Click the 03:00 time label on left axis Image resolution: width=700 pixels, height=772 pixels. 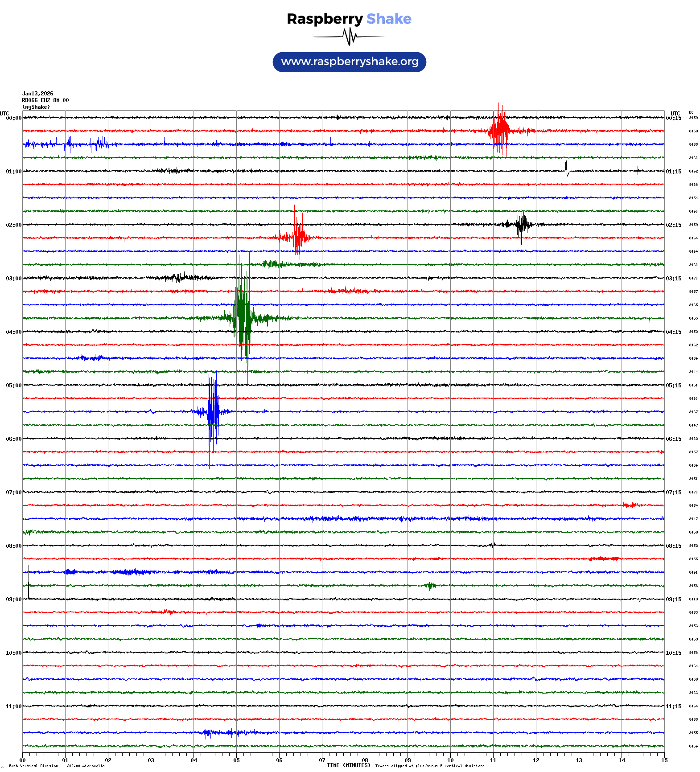13,279
